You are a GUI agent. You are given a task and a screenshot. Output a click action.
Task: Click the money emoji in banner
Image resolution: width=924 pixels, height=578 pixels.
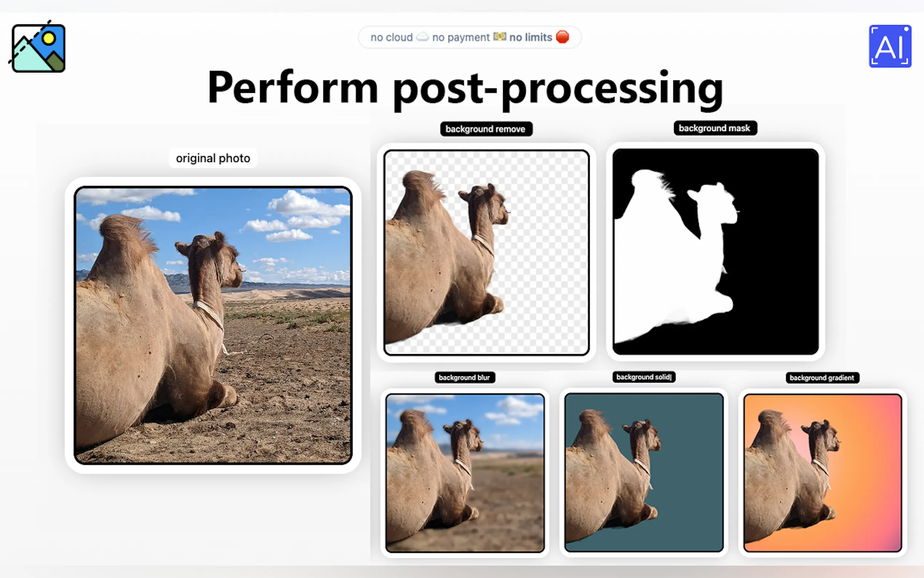(x=499, y=37)
